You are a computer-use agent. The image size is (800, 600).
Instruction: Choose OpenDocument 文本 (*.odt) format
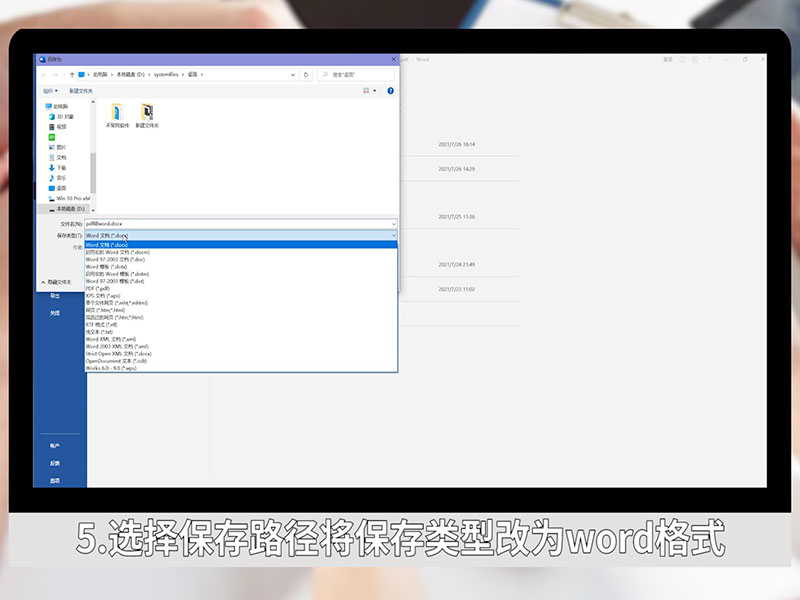(x=241, y=361)
